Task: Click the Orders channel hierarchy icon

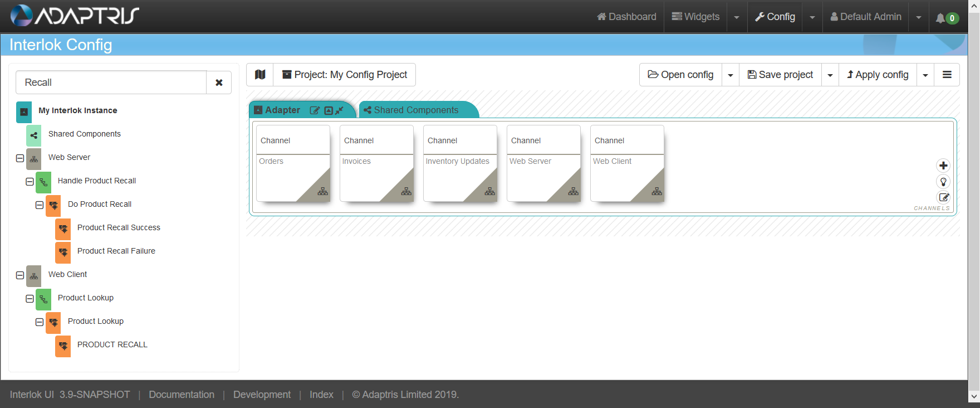Action: [323, 191]
